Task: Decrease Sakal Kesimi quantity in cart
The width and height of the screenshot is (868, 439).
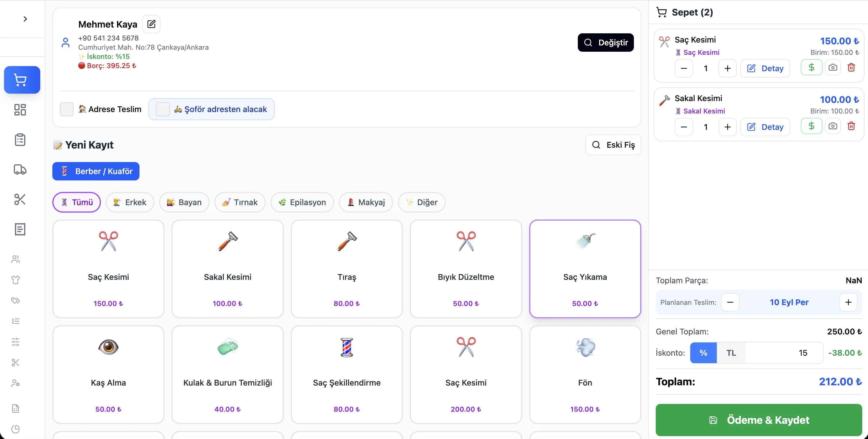Action: (684, 127)
